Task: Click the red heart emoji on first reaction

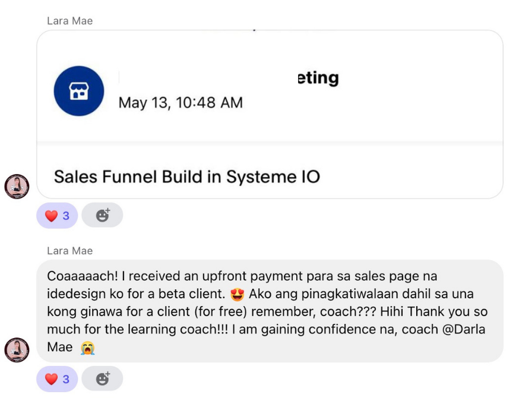Action: pos(51,216)
